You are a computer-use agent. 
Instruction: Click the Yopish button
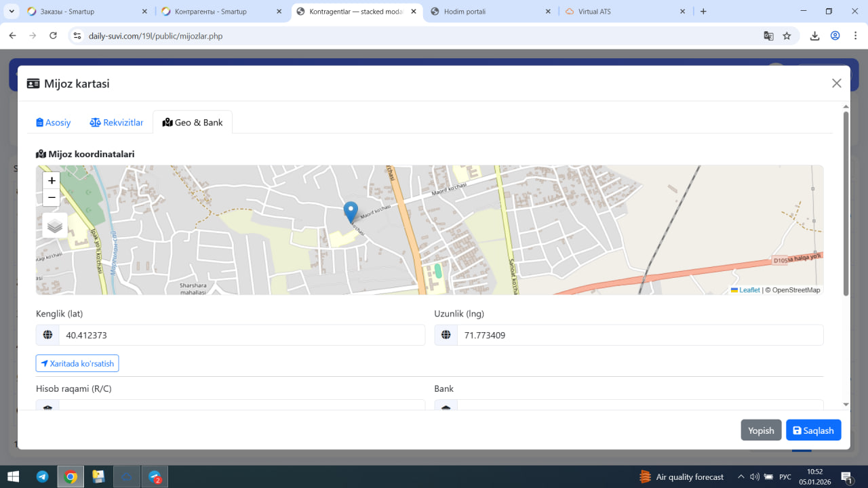(x=761, y=430)
